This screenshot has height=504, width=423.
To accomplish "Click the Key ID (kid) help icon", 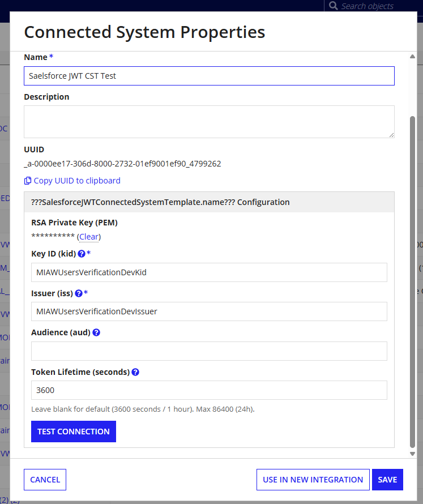I will [x=82, y=254].
